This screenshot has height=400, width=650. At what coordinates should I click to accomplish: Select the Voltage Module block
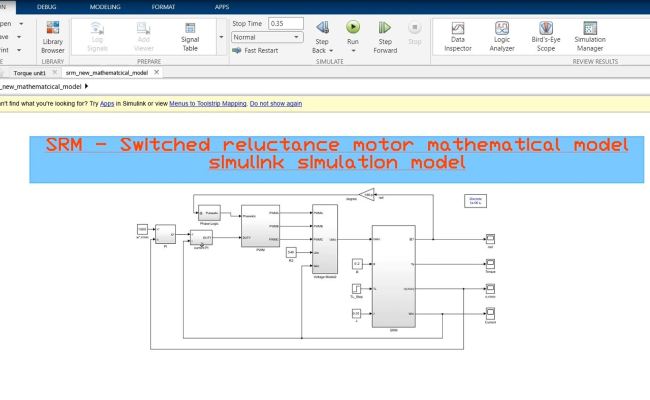(325, 239)
